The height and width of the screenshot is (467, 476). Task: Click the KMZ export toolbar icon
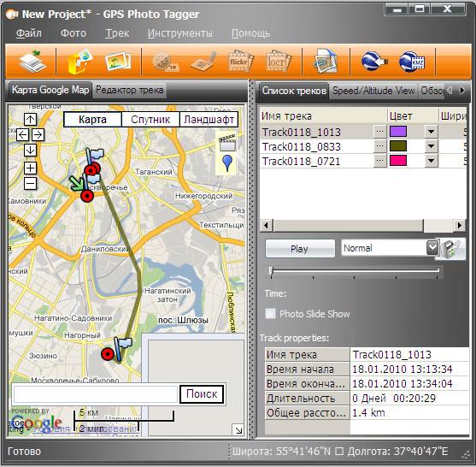(x=412, y=62)
